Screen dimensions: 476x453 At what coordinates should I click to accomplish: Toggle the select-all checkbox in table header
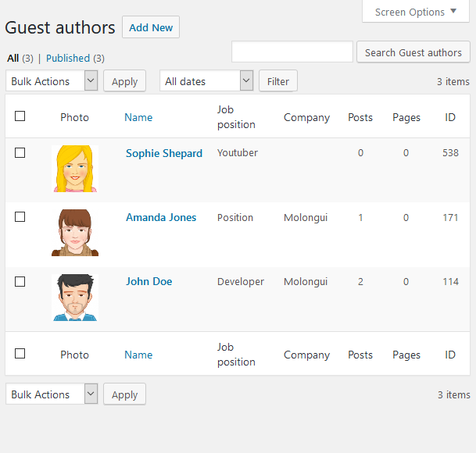(x=20, y=116)
